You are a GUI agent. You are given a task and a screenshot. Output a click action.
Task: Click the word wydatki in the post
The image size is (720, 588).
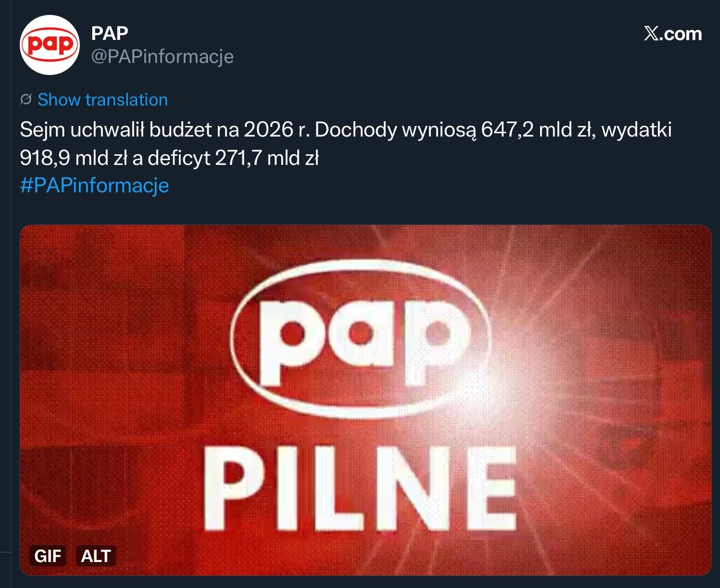[x=636, y=130]
